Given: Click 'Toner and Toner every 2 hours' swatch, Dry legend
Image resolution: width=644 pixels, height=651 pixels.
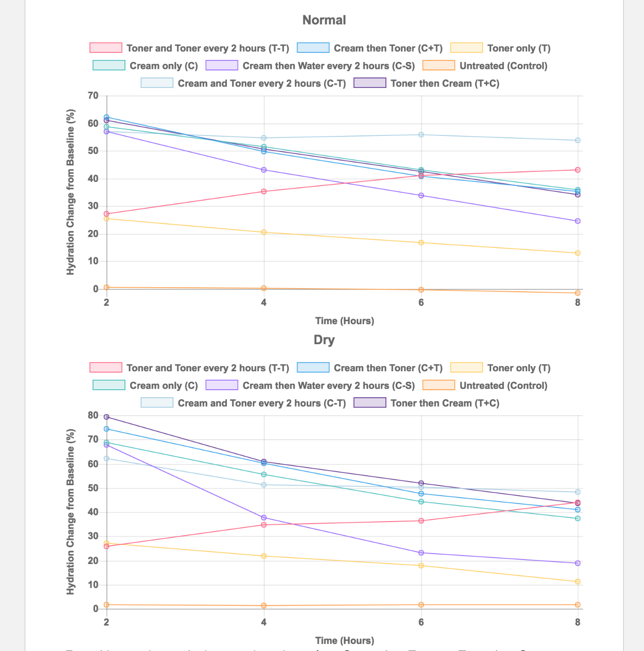Looking at the screenshot, I should pyautogui.click(x=105, y=368).
